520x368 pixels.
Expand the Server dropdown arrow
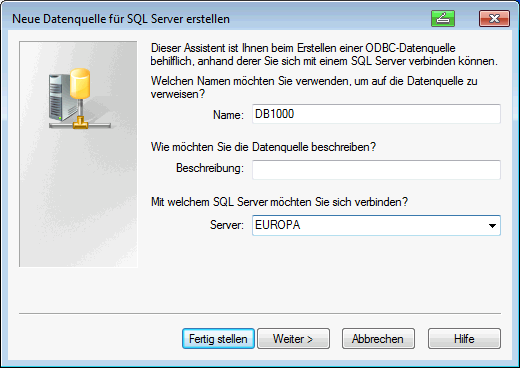click(x=492, y=226)
